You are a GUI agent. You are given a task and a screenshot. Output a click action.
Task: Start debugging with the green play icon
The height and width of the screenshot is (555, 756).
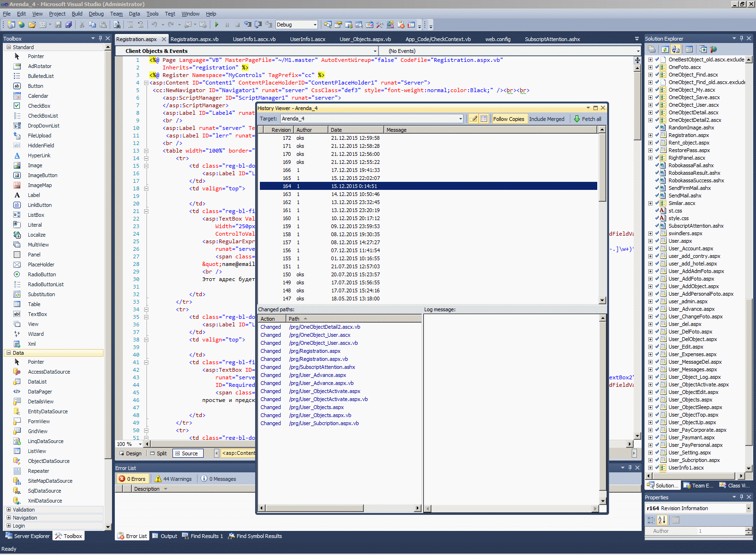coord(216,25)
